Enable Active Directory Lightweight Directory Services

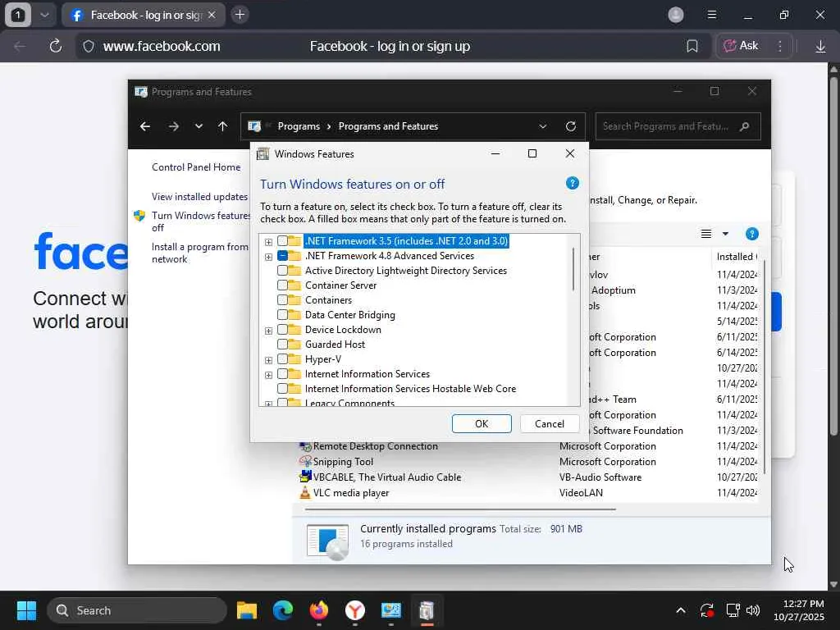pyautogui.click(x=282, y=271)
